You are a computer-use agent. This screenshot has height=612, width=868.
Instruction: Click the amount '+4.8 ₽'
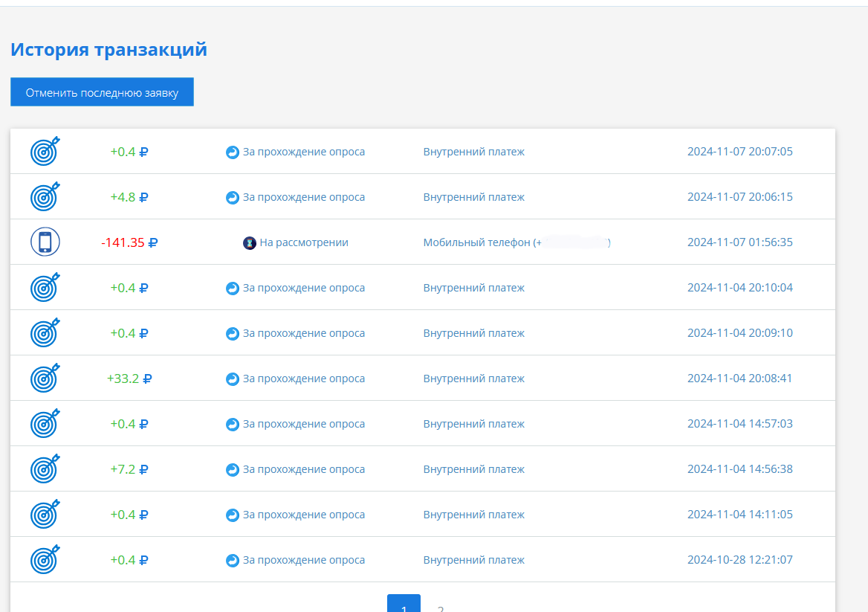[129, 197]
